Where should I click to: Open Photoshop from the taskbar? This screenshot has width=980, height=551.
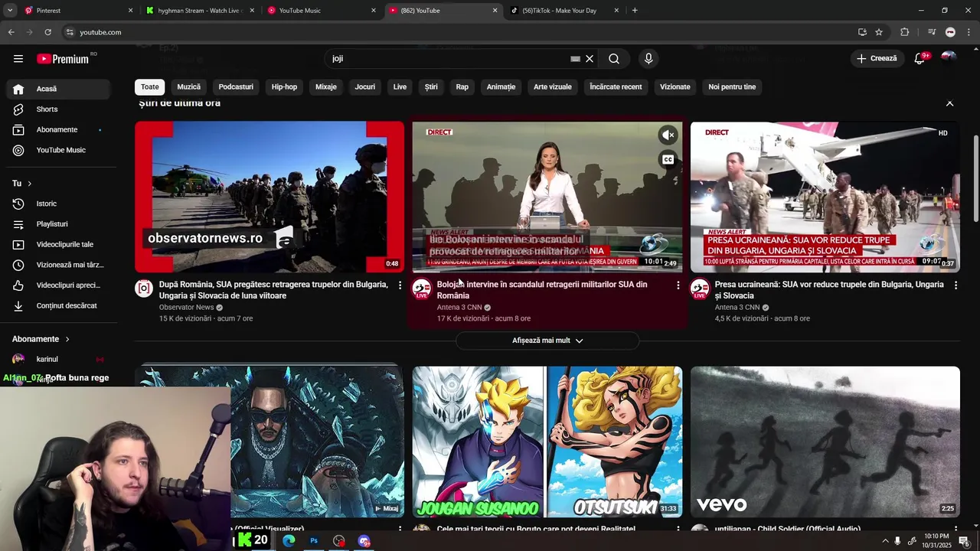[x=314, y=541]
